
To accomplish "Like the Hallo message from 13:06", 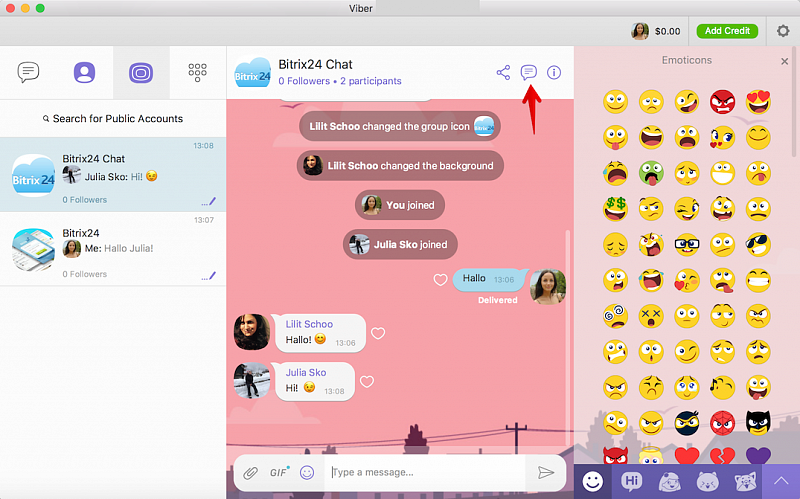I will (x=440, y=280).
